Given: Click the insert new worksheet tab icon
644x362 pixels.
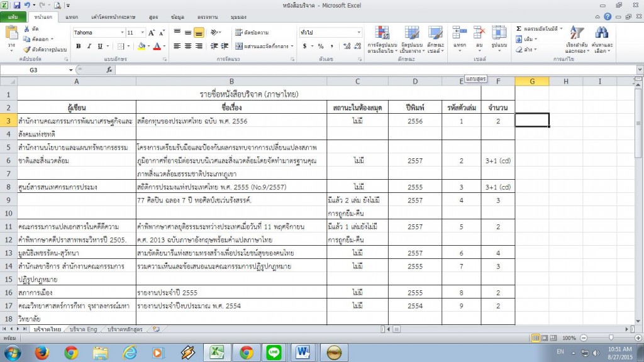Looking at the screenshot, I should pos(156,329).
